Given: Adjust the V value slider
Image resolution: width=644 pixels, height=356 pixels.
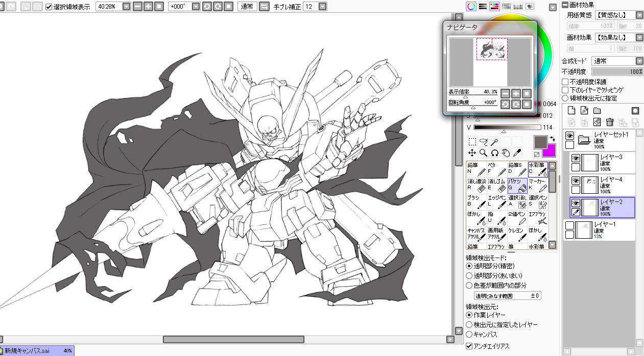Looking at the screenshot, I should click(507, 127).
